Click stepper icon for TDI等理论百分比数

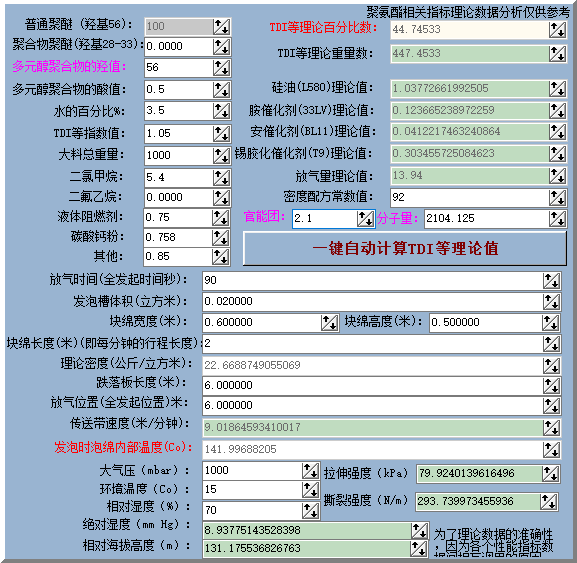pyautogui.click(x=557, y=29)
